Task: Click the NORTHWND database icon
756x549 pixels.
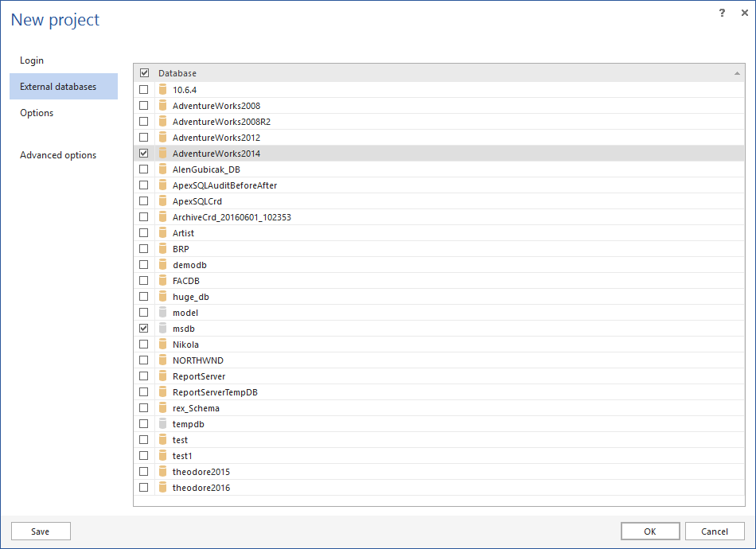Action: [x=163, y=360]
